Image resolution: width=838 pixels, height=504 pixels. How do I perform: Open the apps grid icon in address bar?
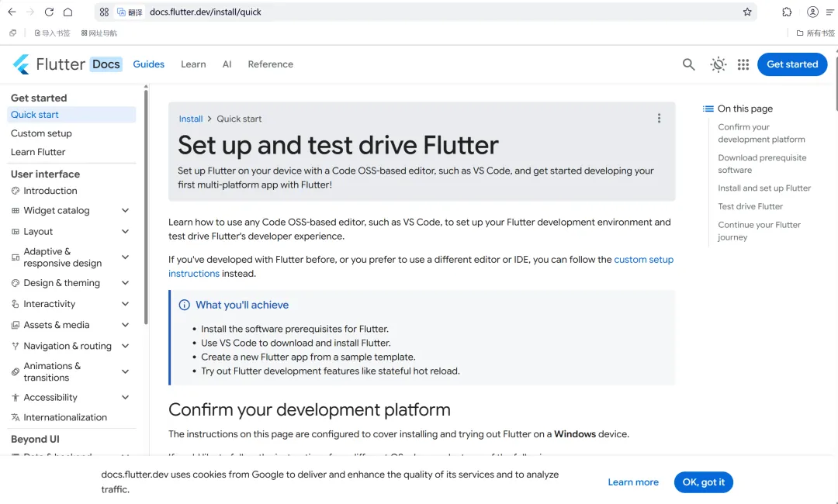104,12
